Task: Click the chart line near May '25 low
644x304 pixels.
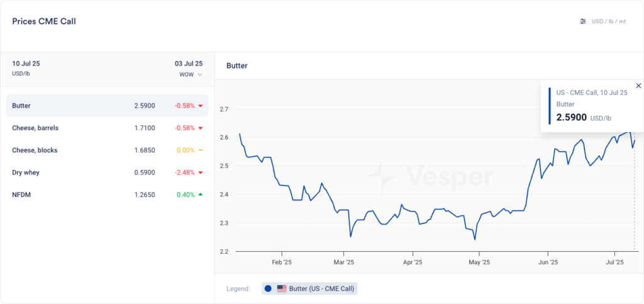Action: click(475, 239)
